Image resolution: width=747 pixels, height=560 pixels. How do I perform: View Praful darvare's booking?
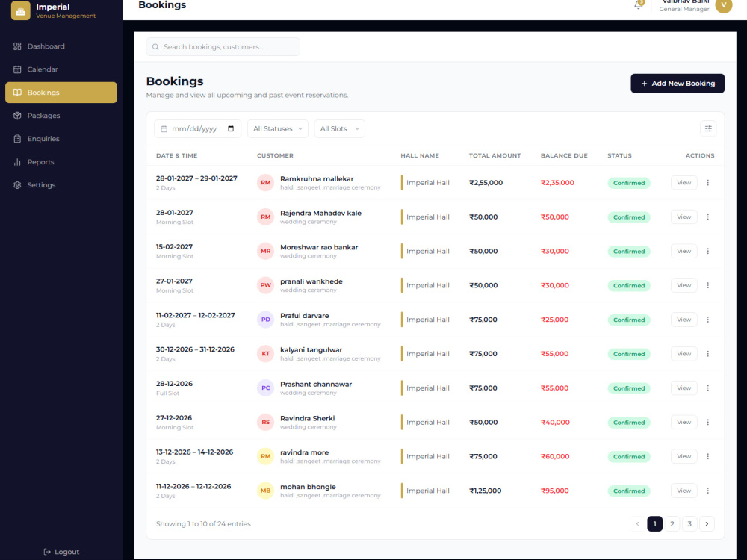point(684,320)
